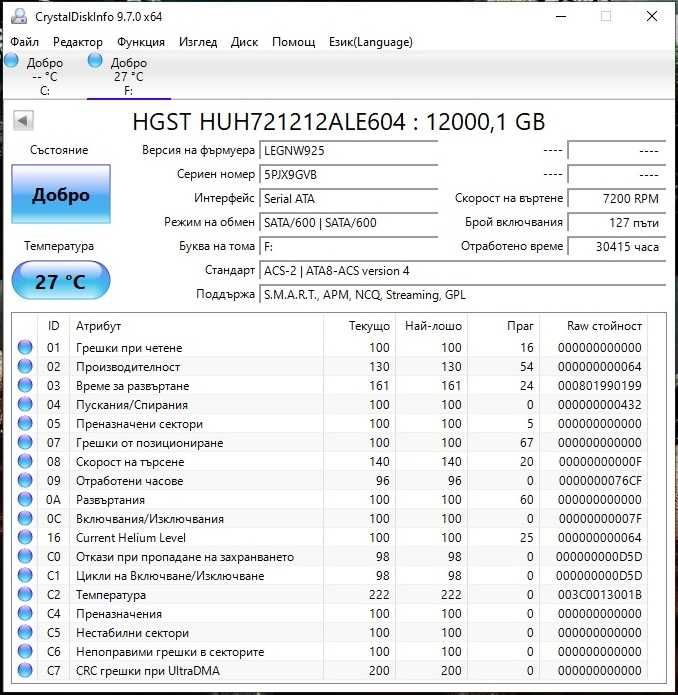Click status orb of attribute 01 Грешки при четене
678x695 pixels.
tap(25, 347)
